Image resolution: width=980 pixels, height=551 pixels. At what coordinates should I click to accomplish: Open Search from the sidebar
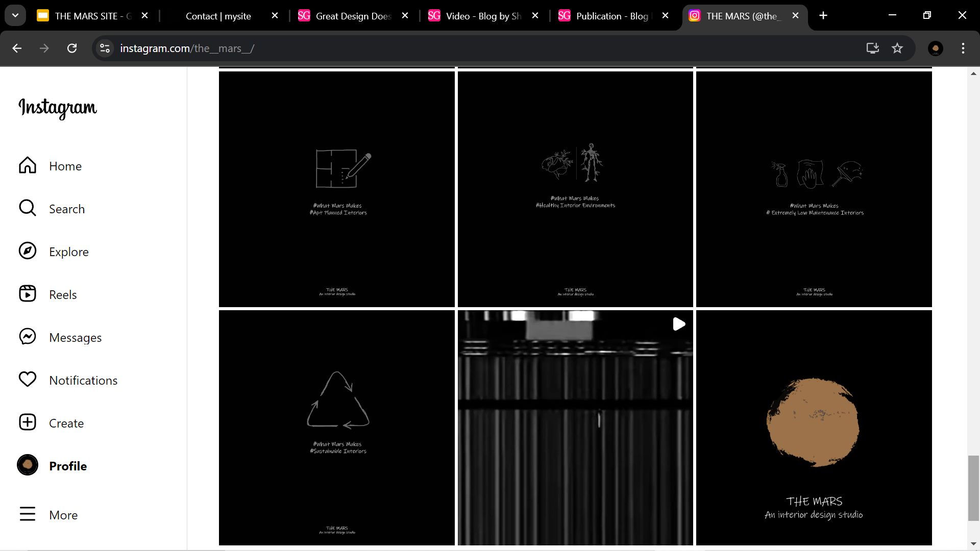click(x=28, y=209)
